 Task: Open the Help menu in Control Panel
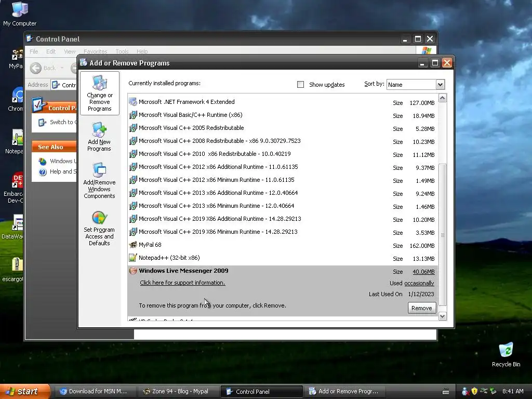[142, 51]
